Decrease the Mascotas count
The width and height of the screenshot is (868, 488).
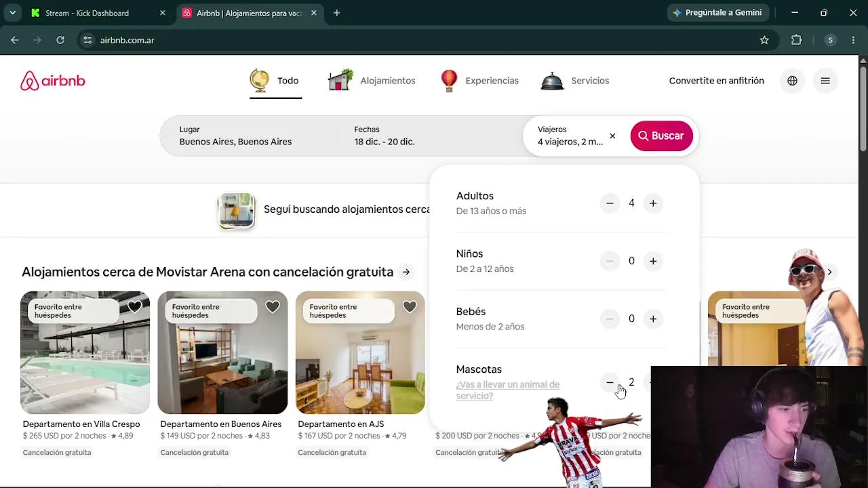[610, 382]
